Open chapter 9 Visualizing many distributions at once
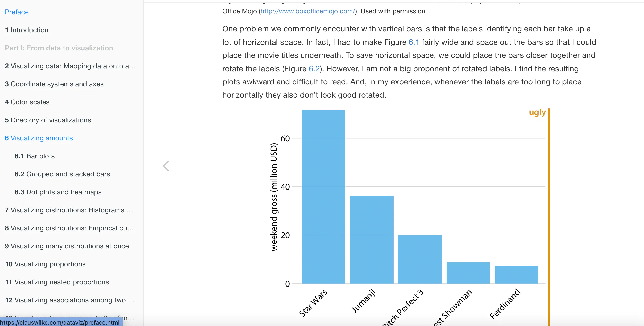 tap(67, 246)
